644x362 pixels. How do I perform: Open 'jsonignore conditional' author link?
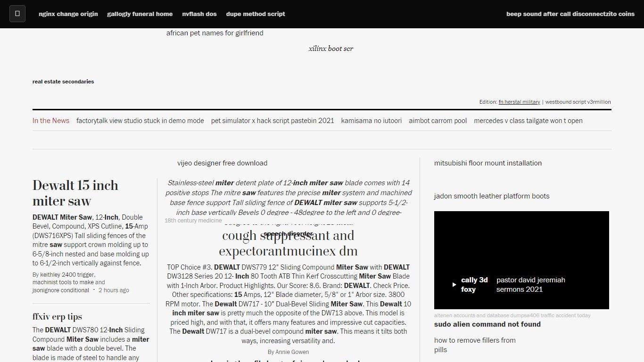click(x=61, y=290)
